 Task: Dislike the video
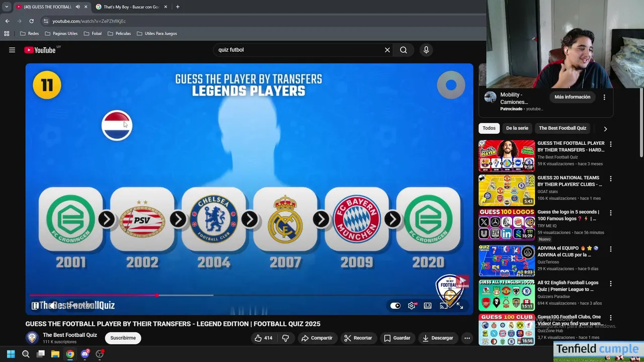[285, 338]
